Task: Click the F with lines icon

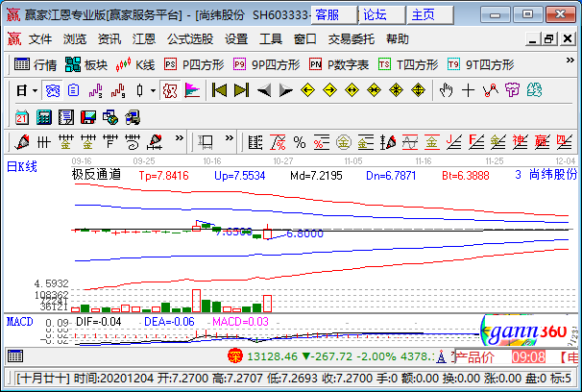Action: [110, 142]
